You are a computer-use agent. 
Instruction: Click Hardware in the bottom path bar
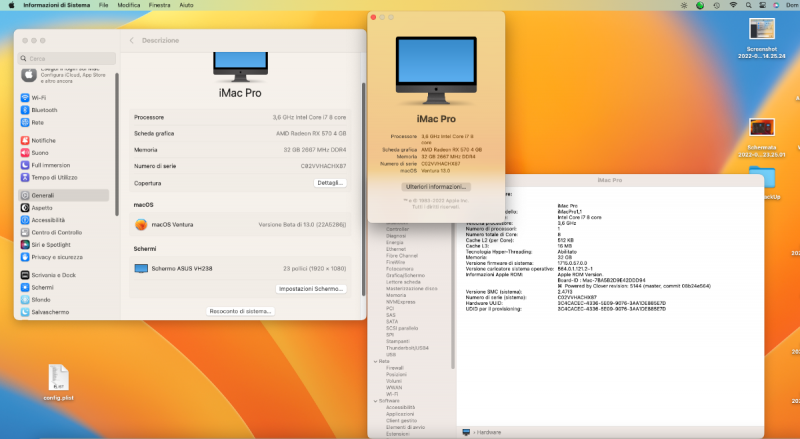489,432
